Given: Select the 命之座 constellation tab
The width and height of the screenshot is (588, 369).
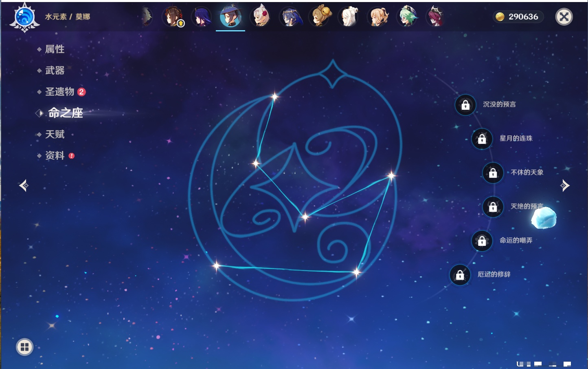Looking at the screenshot, I should tap(65, 113).
